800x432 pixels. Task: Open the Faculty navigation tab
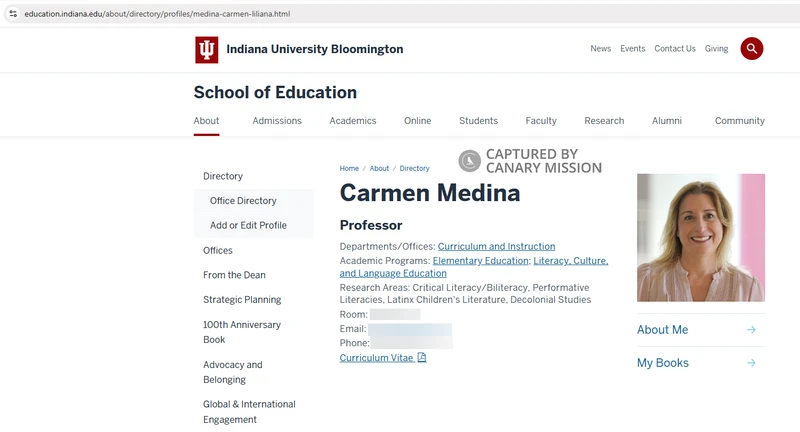point(541,121)
